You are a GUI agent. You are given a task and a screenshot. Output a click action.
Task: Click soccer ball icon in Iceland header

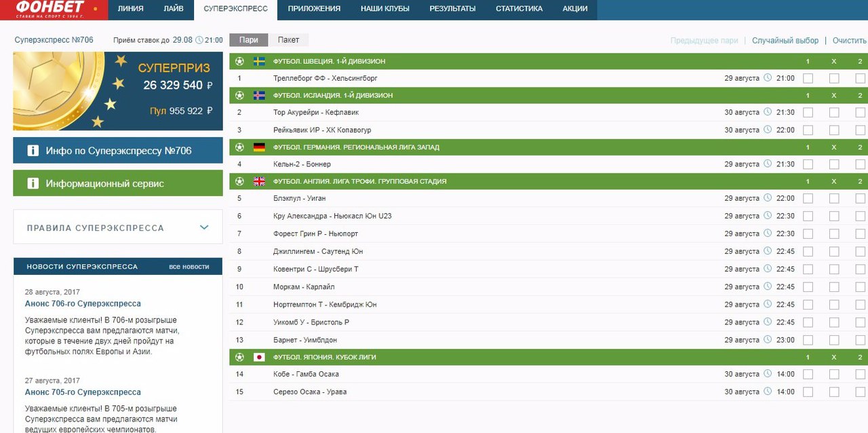click(x=239, y=96)
